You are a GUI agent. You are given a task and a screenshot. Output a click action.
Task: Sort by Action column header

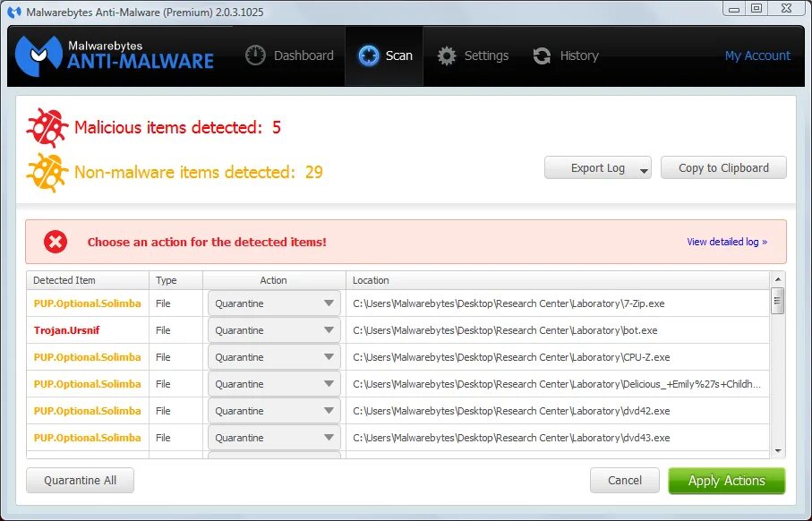click(274, 280)
